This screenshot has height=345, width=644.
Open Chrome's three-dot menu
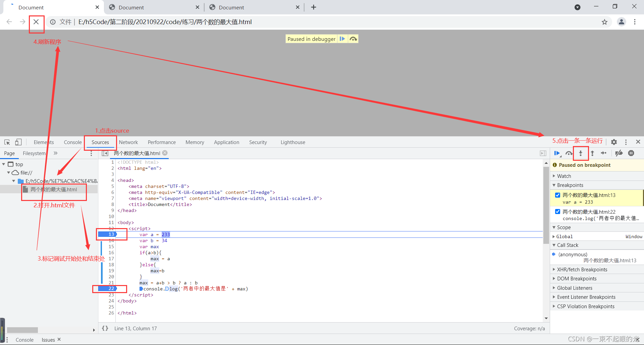click(x=635, y=22)
